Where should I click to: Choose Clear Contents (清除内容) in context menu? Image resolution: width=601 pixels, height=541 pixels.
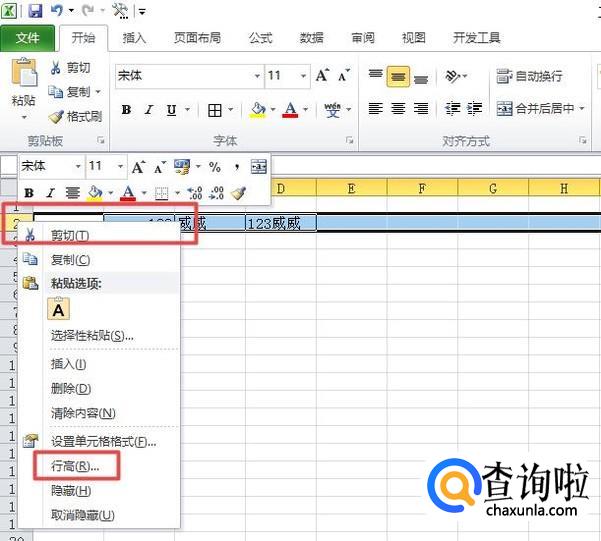pos(99,413)
